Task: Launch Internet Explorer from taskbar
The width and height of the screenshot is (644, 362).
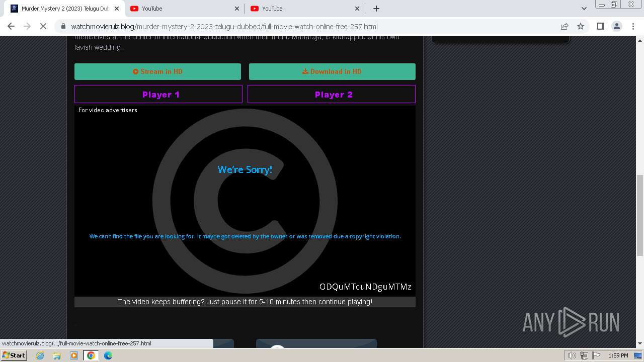Action: pos(40,355)
